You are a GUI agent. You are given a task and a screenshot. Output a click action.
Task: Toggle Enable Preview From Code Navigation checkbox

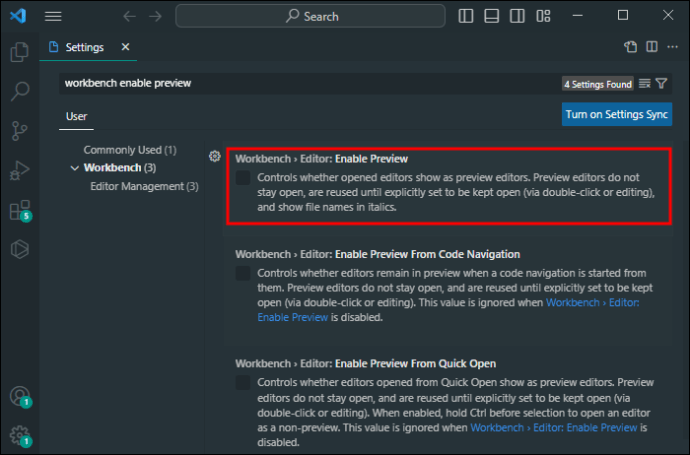click(243, 273)
